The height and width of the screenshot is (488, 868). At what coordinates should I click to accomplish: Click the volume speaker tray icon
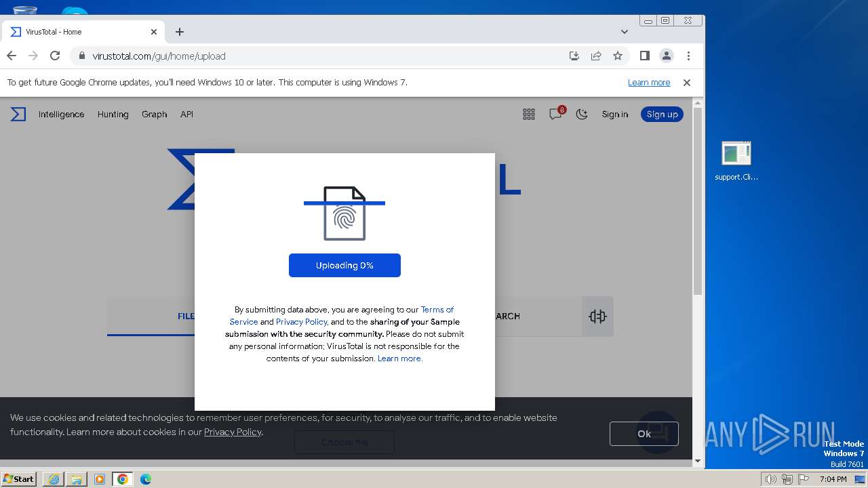click(770, 479)
